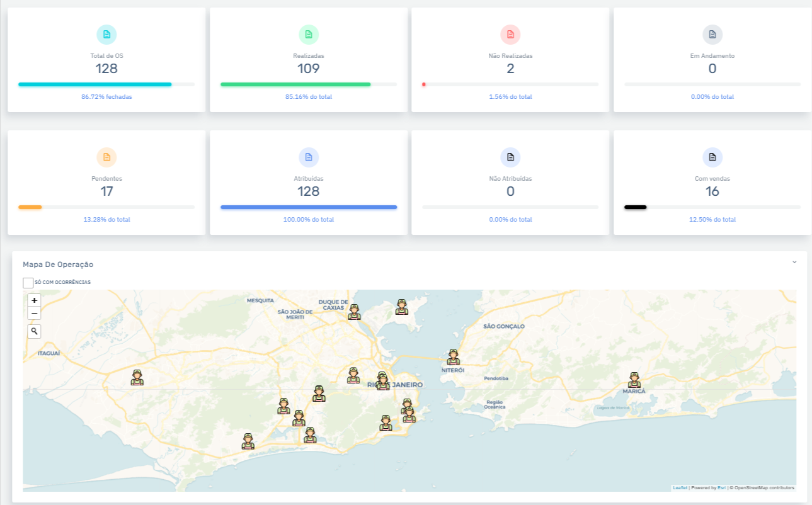Click the Em Andamento gray document icon
This screenshot has height=505, width=812.
click(712, 35)
